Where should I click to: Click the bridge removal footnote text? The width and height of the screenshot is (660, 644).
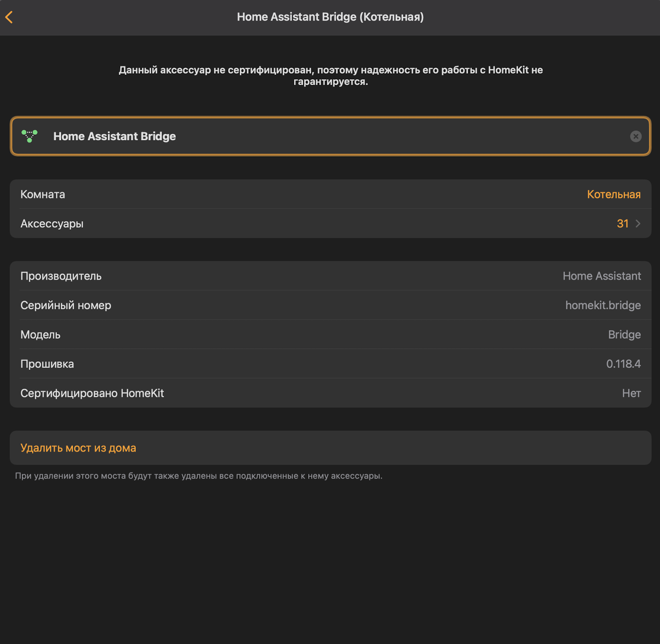click(199, 476)
